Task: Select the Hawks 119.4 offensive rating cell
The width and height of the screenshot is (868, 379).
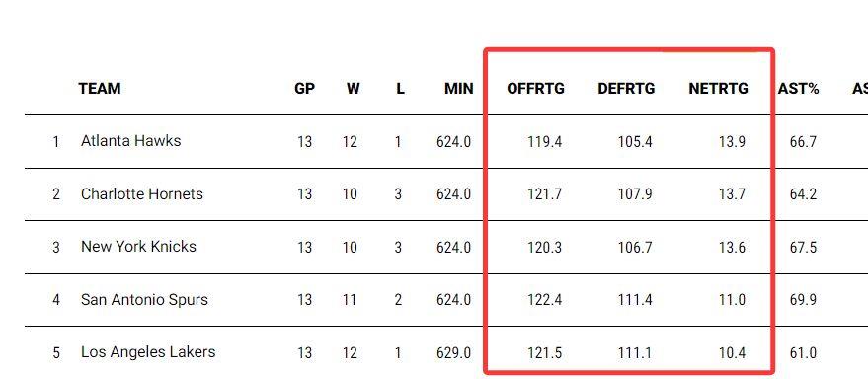Action: click(x=545, y=142)
